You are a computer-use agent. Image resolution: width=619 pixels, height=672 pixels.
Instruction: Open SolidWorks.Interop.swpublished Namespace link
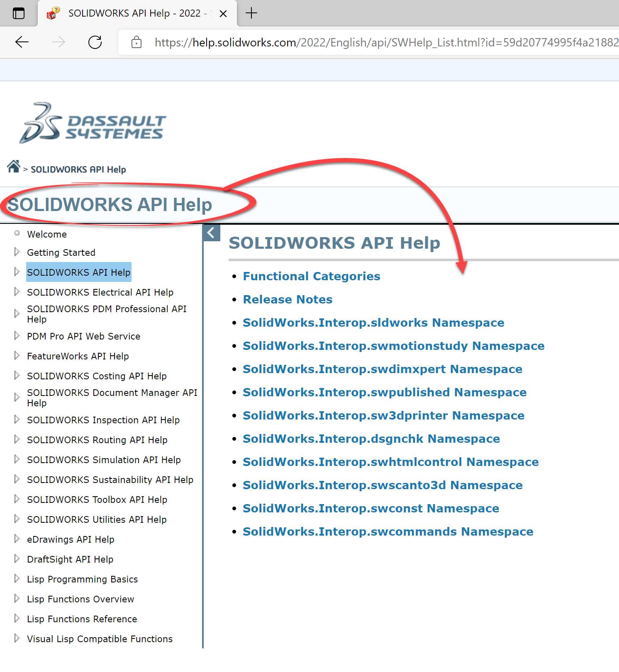(x=385, y=392)
